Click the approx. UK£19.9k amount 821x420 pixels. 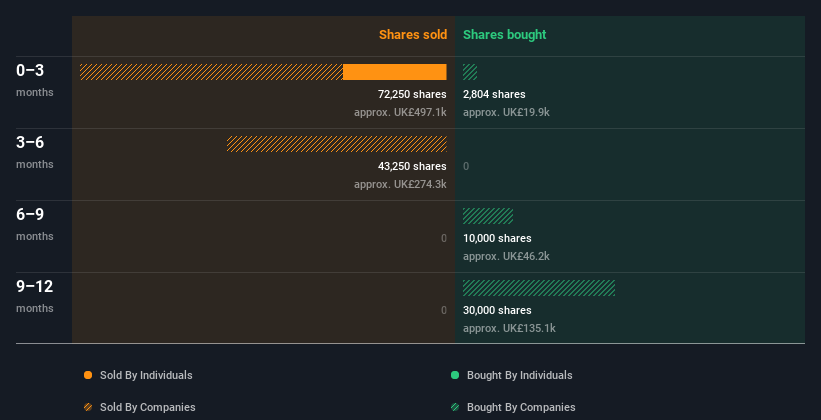point(506,112)
